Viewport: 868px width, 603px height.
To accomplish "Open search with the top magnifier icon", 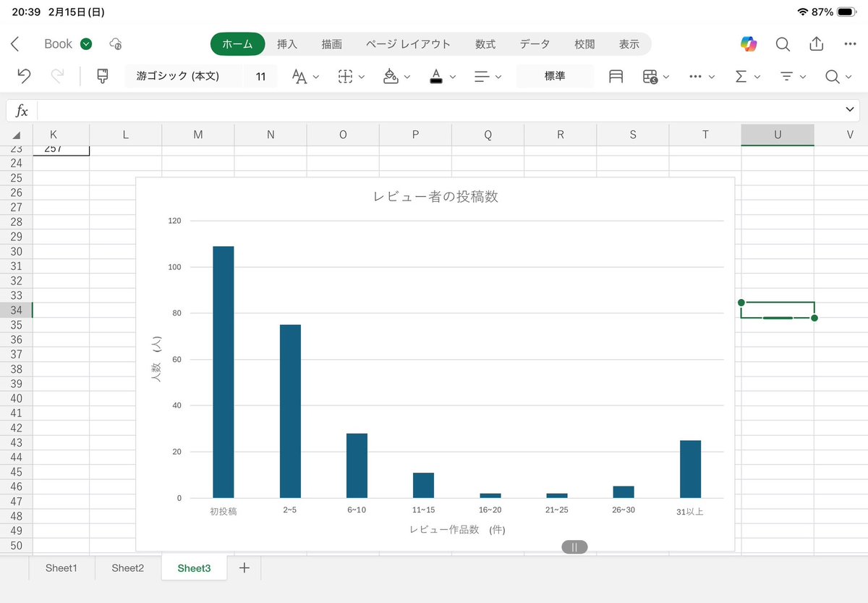I will (x=783, y=44).
